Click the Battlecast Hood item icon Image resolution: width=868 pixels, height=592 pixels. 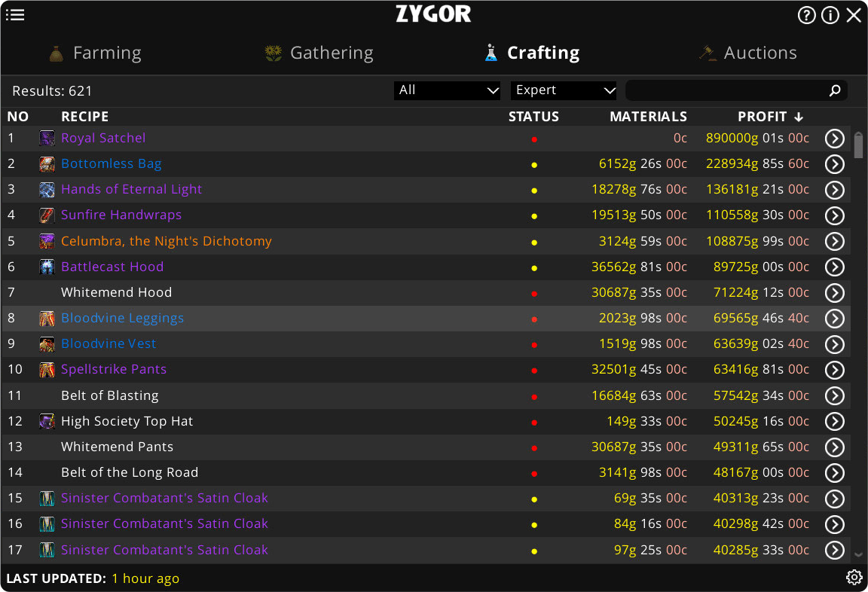pyautogui.click(x=47, y=267)
